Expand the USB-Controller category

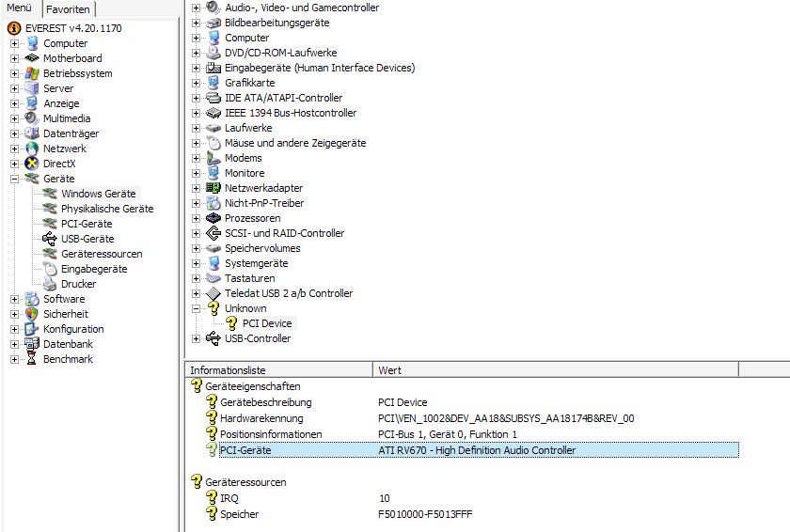196,338
